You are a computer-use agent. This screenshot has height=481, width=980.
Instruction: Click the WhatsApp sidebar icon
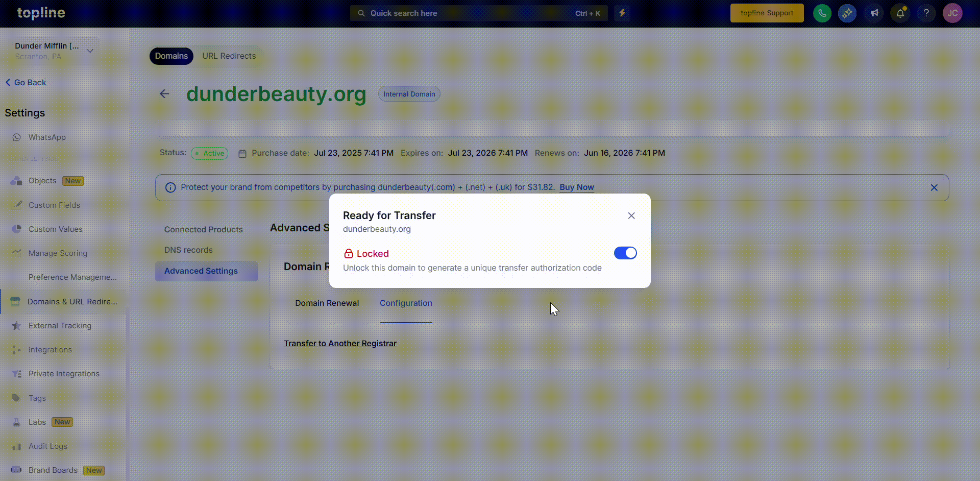tap(16, 137)
